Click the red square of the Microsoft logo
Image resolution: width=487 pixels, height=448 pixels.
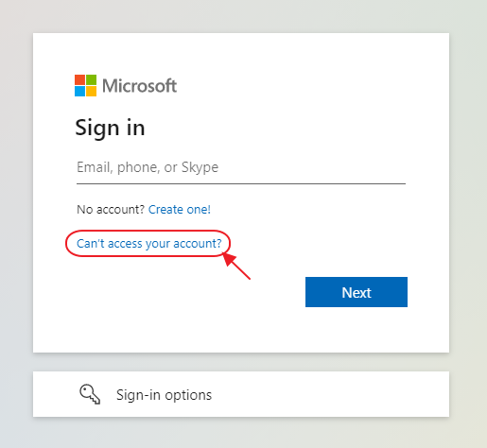pyautogui.click(x=79, y=79)
